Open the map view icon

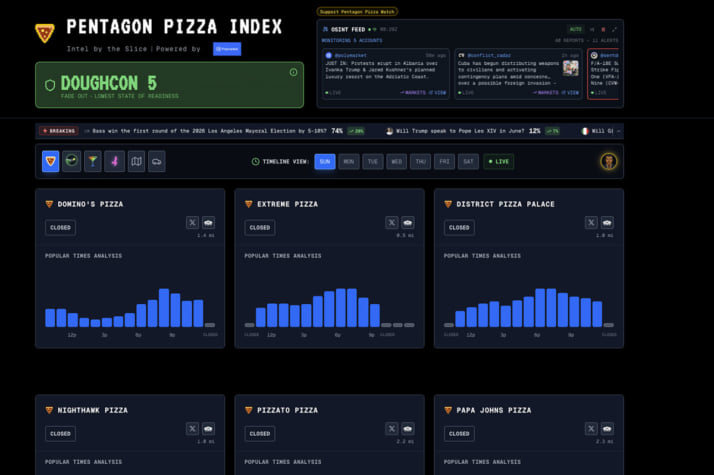pyautogui.click(x=136, y=161)
